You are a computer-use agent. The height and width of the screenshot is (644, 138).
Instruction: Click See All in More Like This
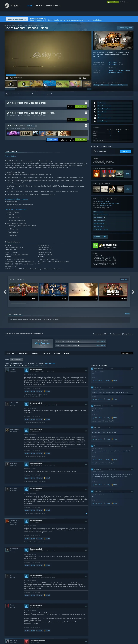tap(124, 279)
